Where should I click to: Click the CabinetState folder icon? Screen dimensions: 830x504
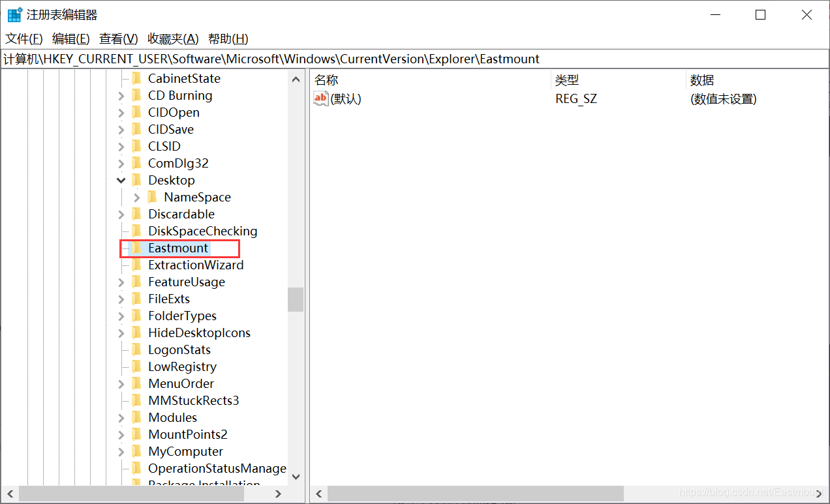[x=136, y=78]
